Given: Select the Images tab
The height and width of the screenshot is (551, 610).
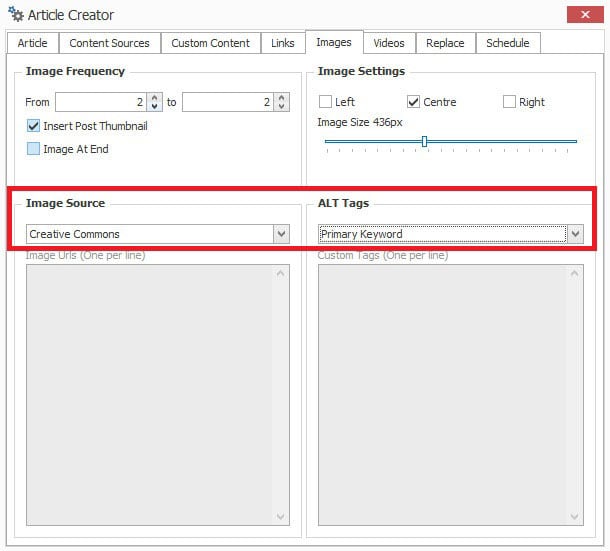Looking at the screenshot, I should (334, 42).
